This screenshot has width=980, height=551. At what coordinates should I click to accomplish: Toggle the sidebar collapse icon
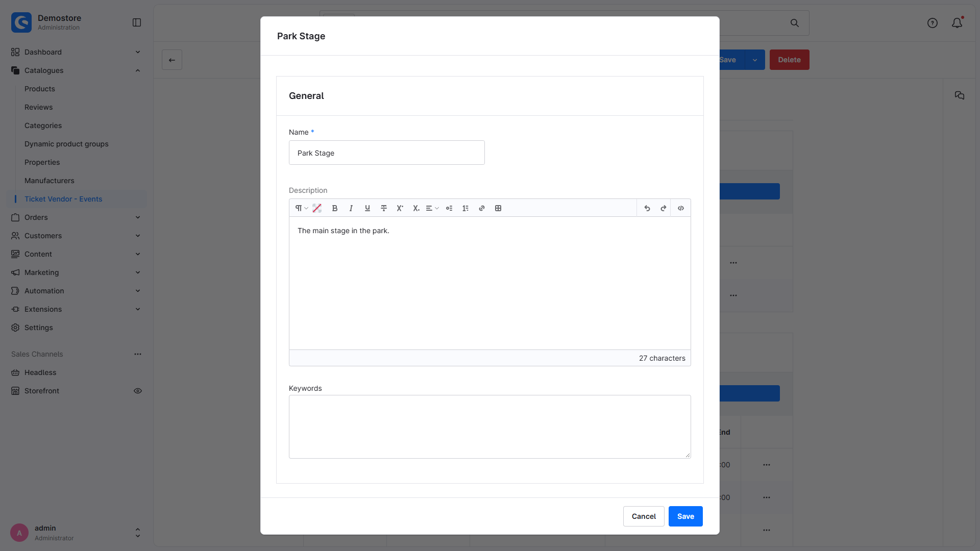point(137,22)
